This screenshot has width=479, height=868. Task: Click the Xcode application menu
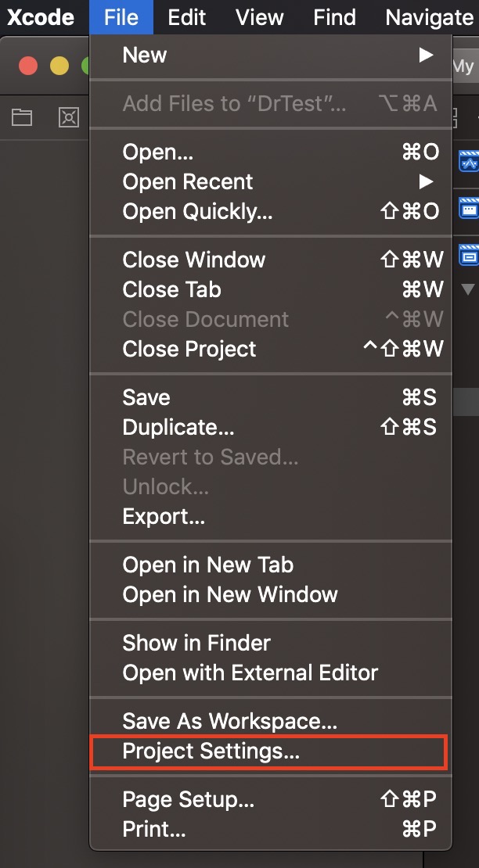point(41,17)
